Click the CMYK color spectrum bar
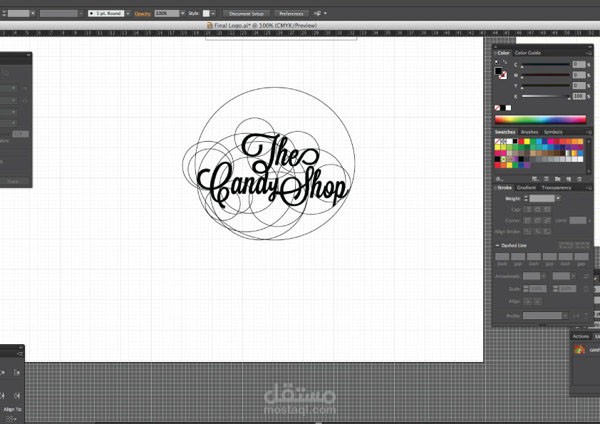The image size is (600, 424). 540,119
